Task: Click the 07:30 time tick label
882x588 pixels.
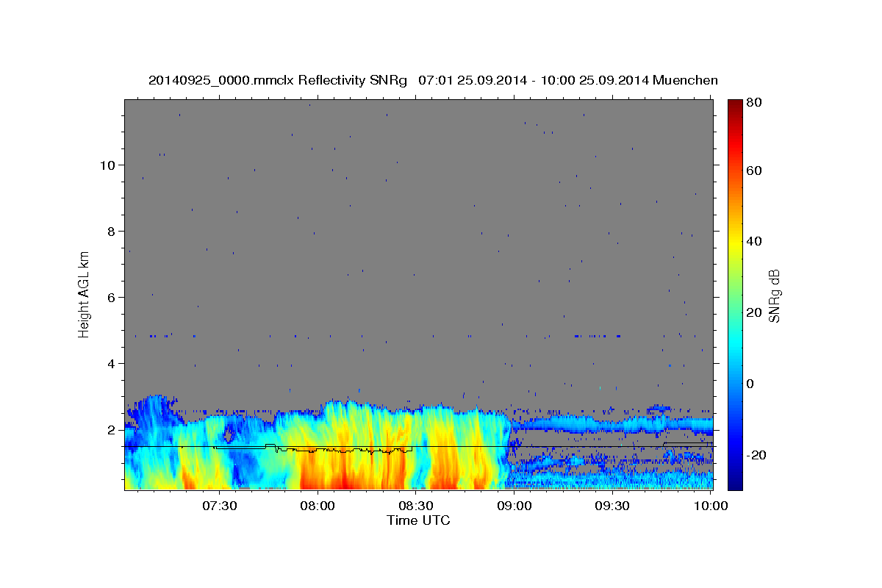Action: pos(219,506)
